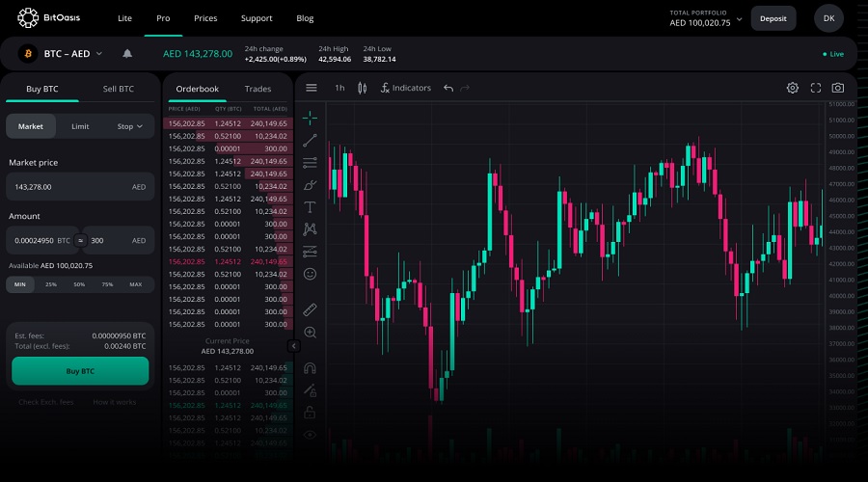Click AED amount 300 field
868x482 pixels.
(x=119, y=241)
